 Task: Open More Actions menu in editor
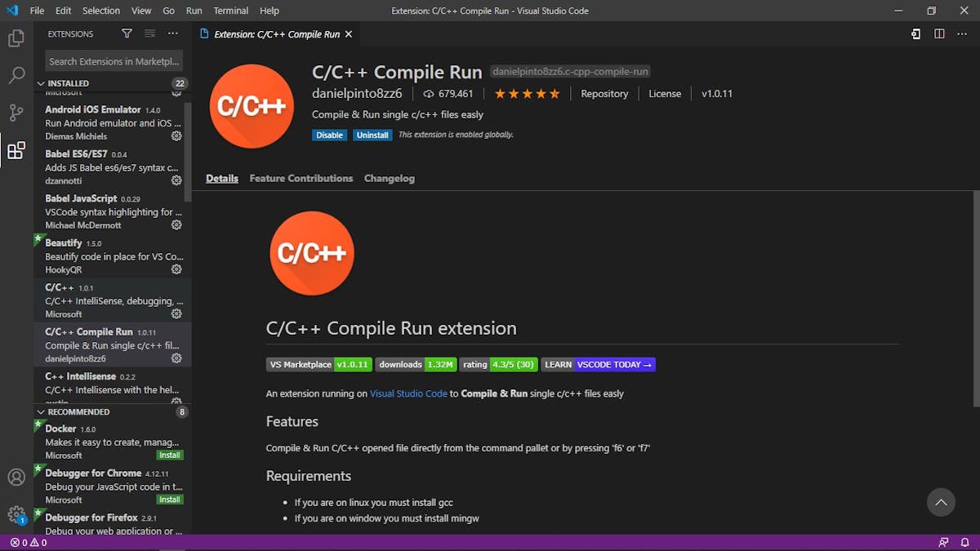tap(962, 34)
